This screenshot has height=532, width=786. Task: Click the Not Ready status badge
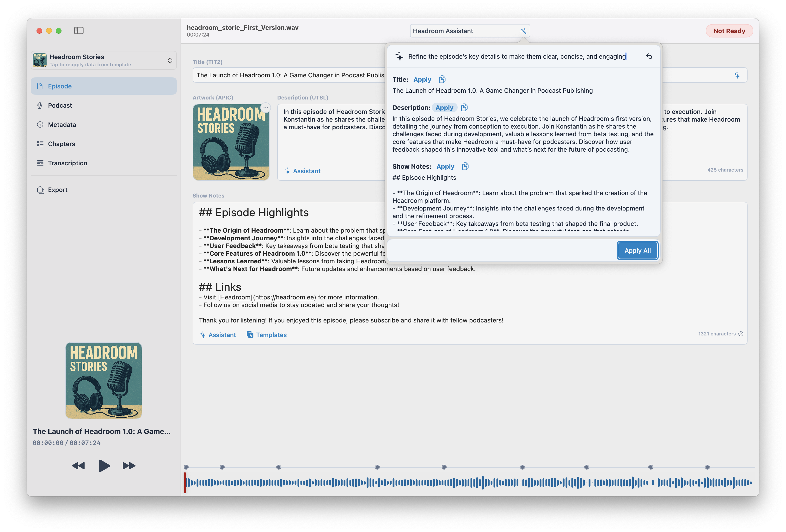729,31
